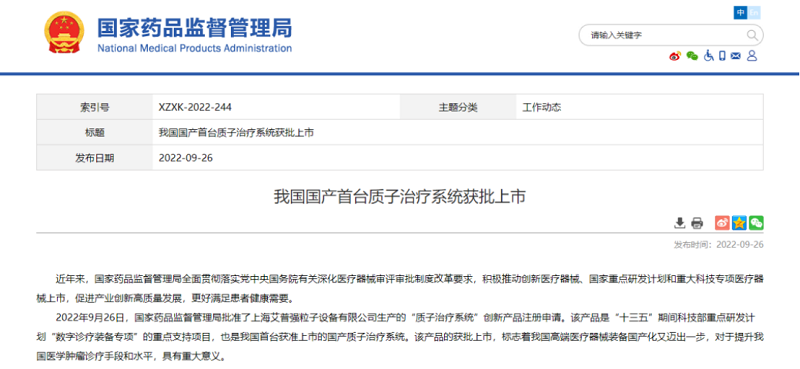Switch the language to 中 Chinese
The height and width of the screenshot is (369, 800).
(x=740, y=13)
